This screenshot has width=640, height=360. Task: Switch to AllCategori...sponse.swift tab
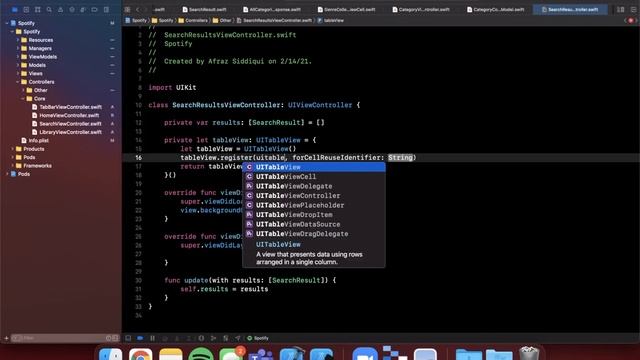tap(271, 9)
